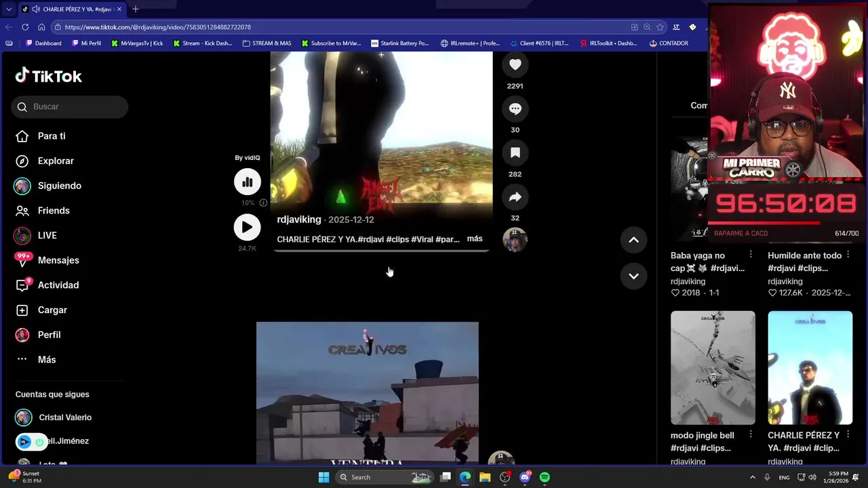The image size is (868, 488).
Task: Play the next video with CREATIVOS watermark
Action: (368, 393)
